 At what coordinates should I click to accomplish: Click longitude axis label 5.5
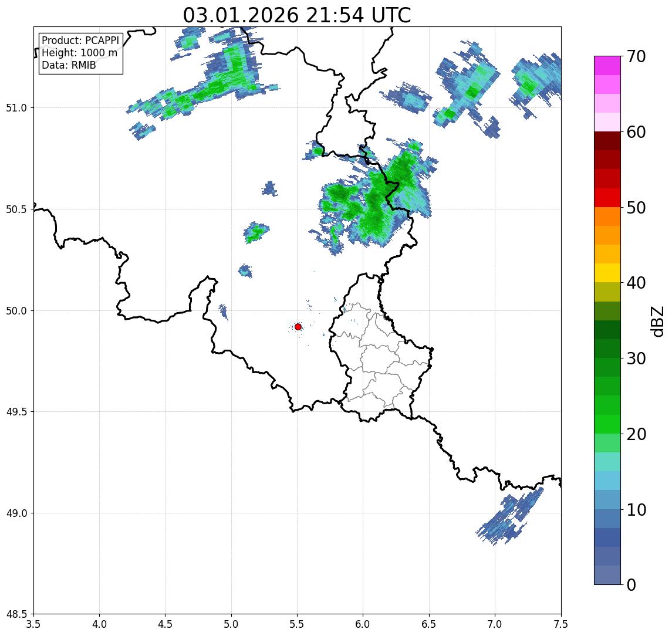[297, 624]
